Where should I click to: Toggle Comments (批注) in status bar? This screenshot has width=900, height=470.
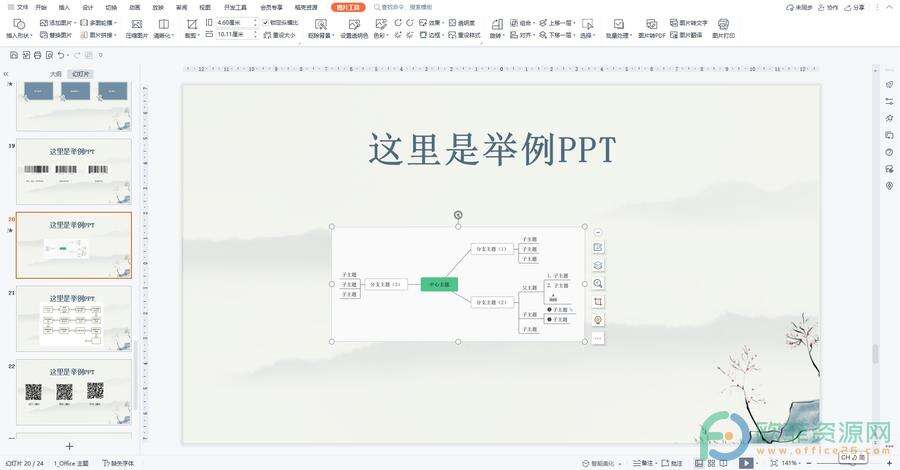pos(672,463)
